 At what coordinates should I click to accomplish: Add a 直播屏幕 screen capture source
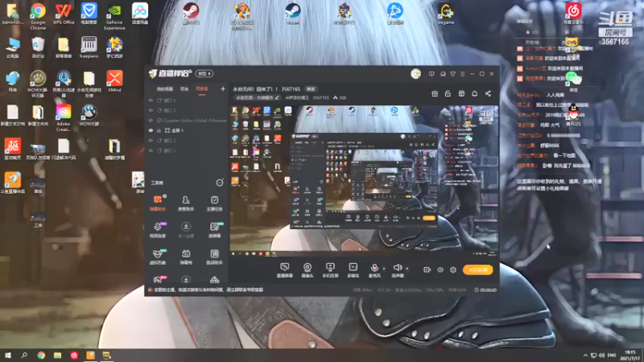click(x=285, y=270)
